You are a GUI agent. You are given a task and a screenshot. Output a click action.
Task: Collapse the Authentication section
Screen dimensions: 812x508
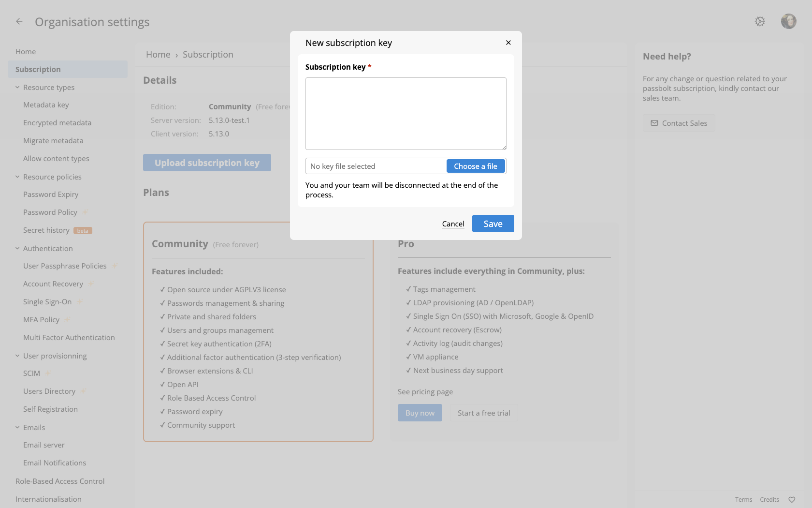point(17,248)
